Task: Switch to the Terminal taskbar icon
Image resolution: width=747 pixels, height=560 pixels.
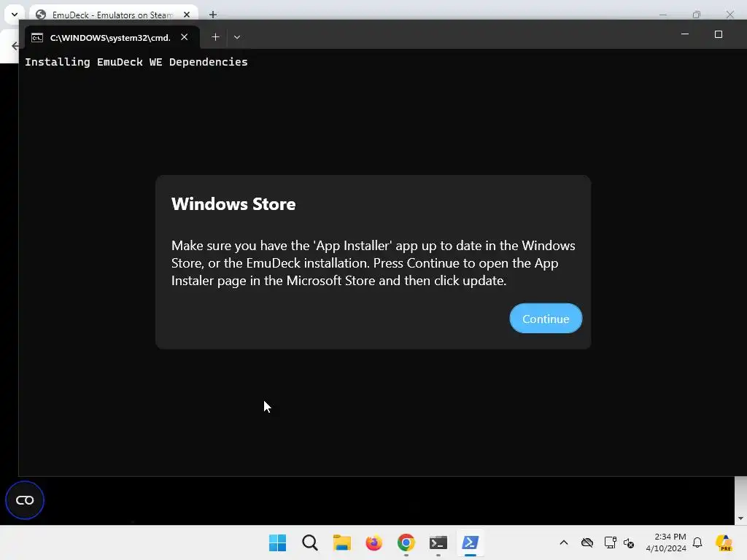Action: coord(438,542)
